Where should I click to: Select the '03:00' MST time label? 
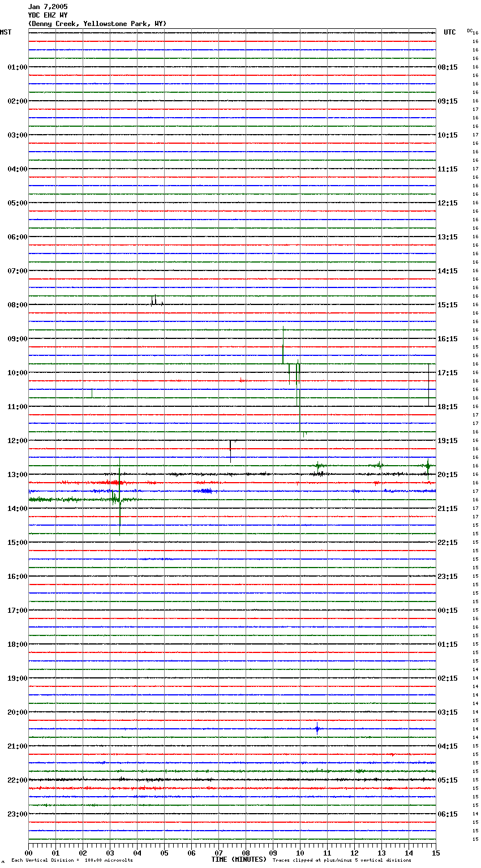click(18, 135)
